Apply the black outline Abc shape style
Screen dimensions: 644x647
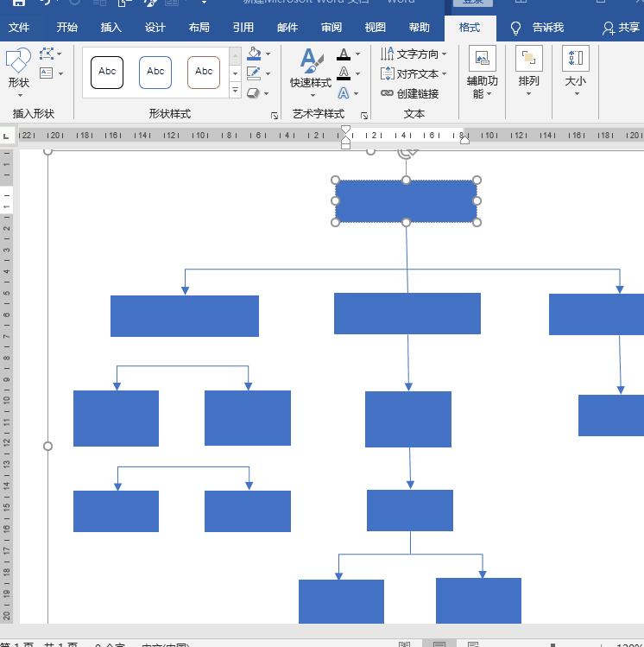[x=107, y=73]
